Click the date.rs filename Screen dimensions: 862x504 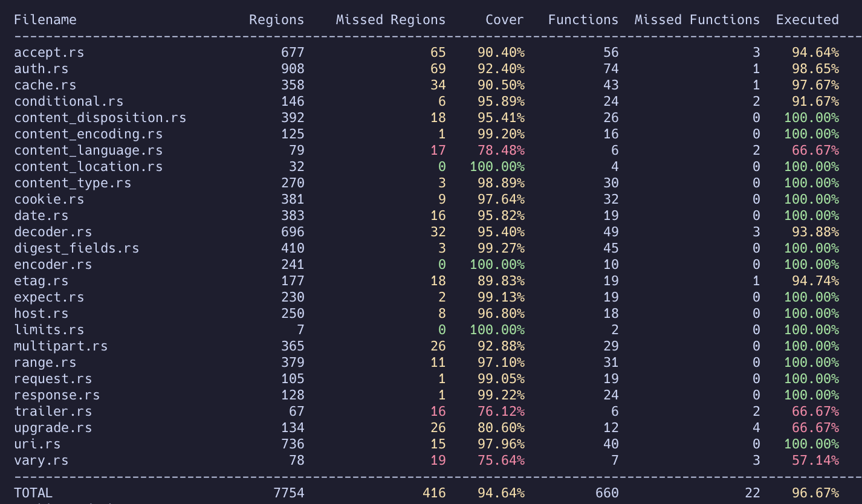tap(41, 216)
